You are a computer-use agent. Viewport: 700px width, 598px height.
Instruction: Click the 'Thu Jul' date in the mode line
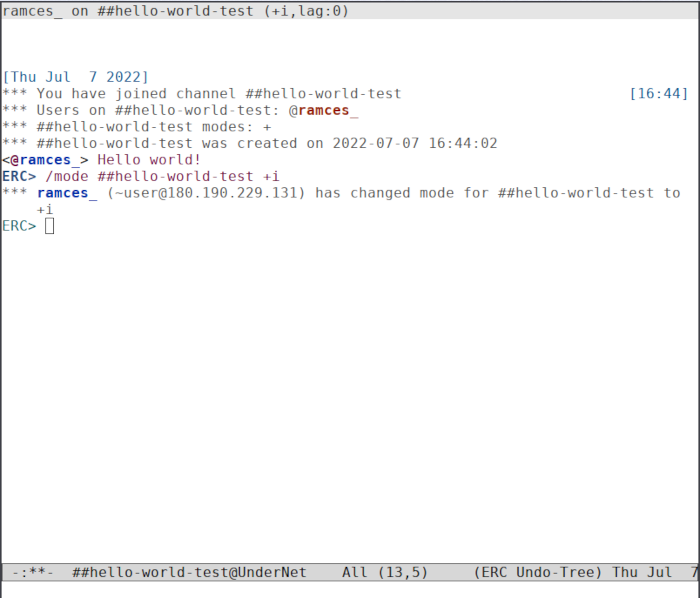point(642,572)
